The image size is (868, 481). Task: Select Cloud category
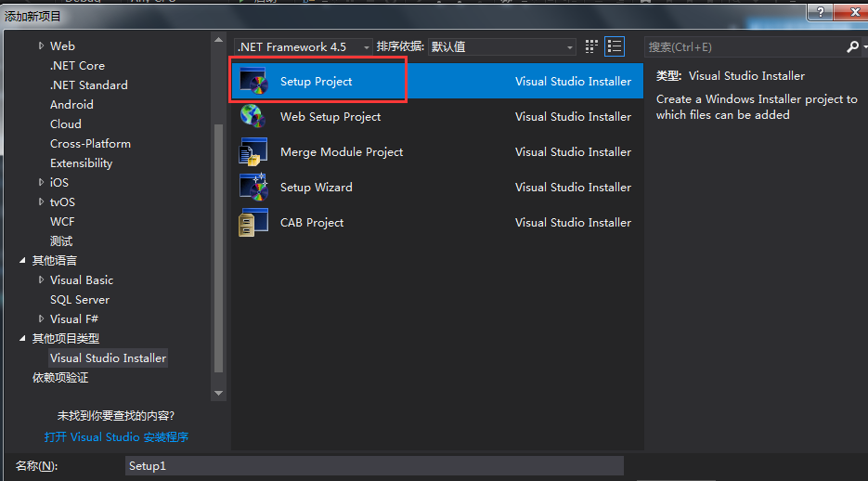coord(65,124)
